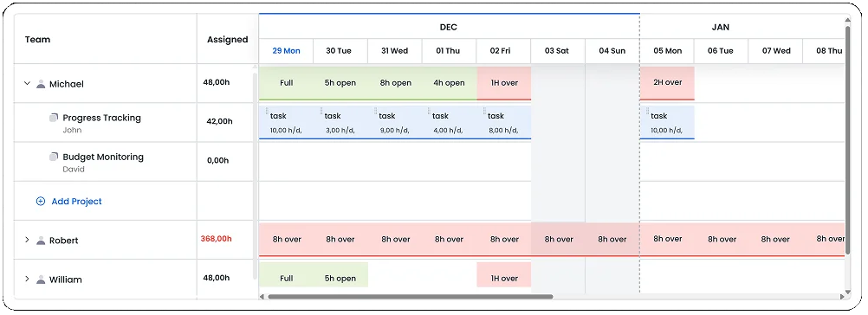Click the horizontal scrollbar thumb
The width and height of the screenshot is (868, 315).
411,297
